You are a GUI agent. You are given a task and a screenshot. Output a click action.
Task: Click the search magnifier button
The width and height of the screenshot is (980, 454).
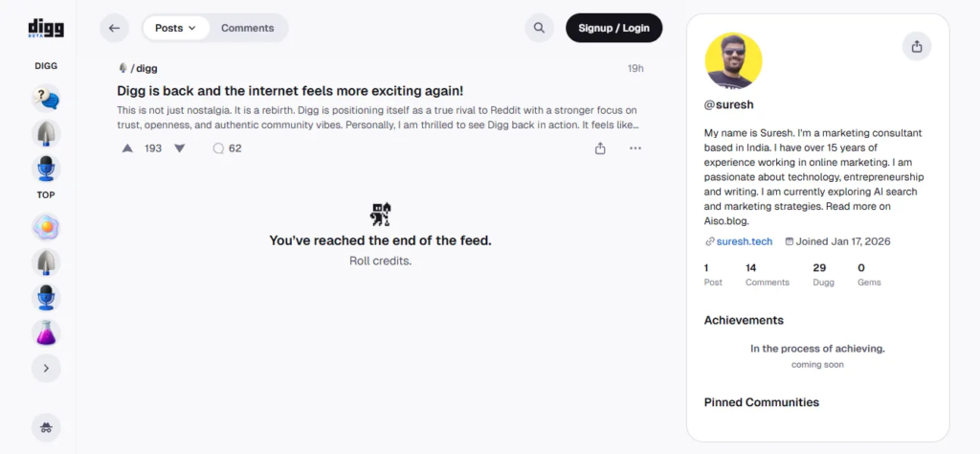click(540, 28)
